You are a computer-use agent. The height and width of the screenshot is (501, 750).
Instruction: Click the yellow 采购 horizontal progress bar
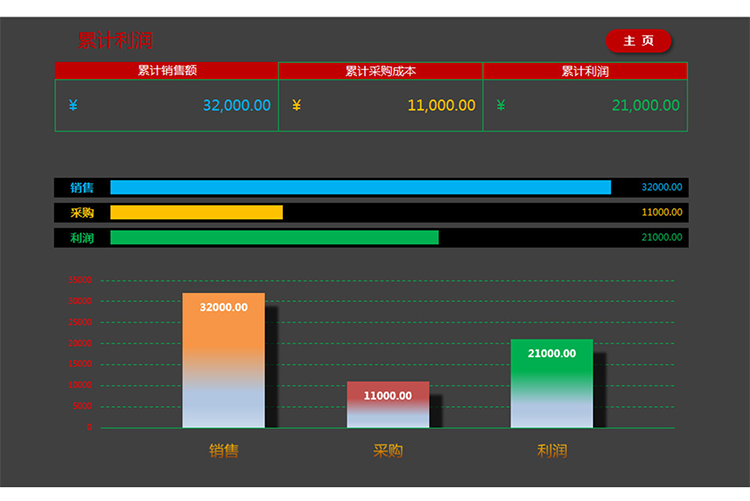pos(196,212)
